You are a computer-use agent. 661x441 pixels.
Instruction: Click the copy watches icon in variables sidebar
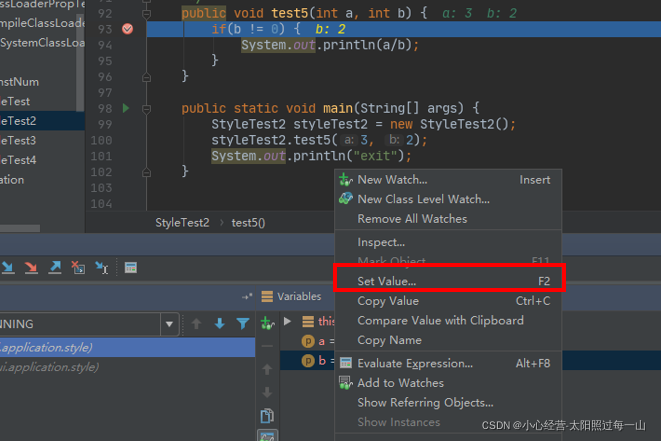(267, 416)
